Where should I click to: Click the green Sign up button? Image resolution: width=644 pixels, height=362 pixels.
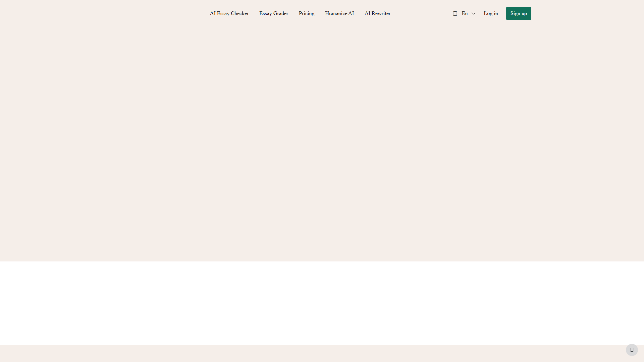point(518,13)
